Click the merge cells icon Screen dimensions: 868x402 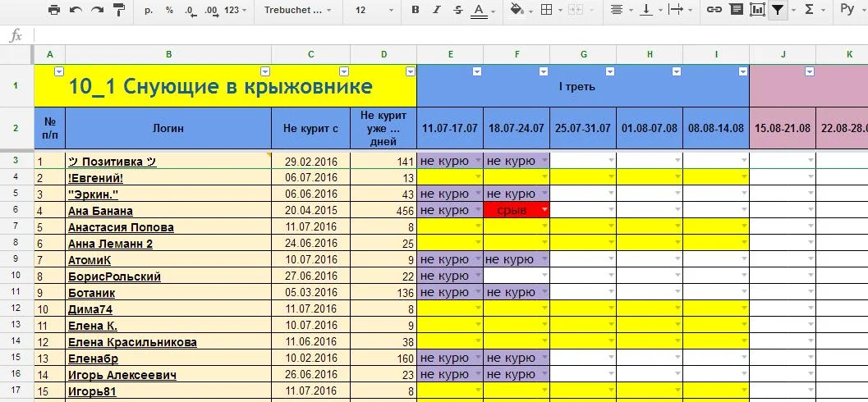click(x=575, y=9)
